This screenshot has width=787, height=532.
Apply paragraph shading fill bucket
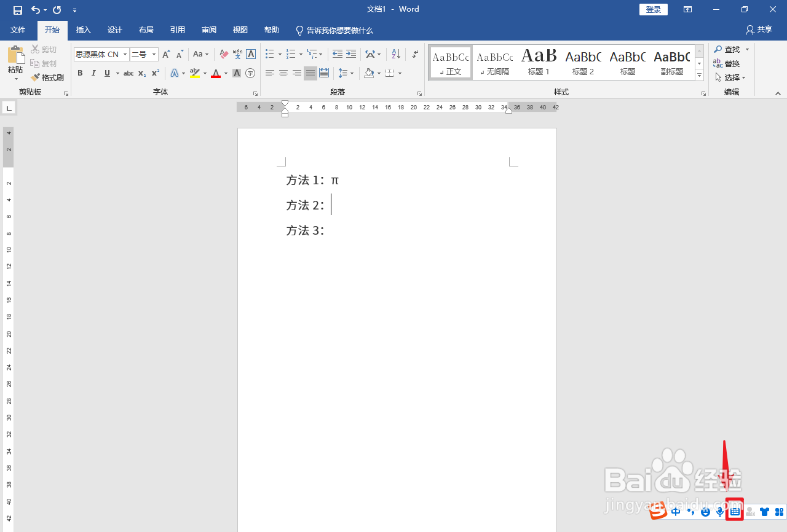coord(368,73)
